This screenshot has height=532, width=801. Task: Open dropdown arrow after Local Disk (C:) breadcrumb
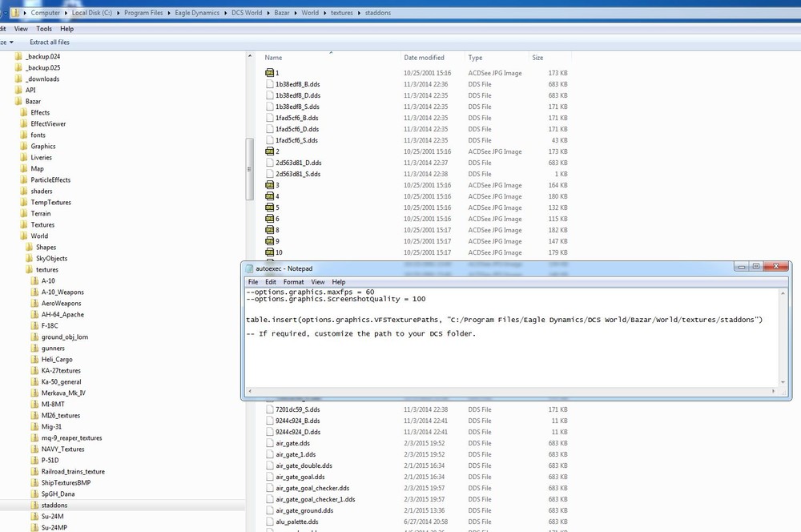[119, 13]
